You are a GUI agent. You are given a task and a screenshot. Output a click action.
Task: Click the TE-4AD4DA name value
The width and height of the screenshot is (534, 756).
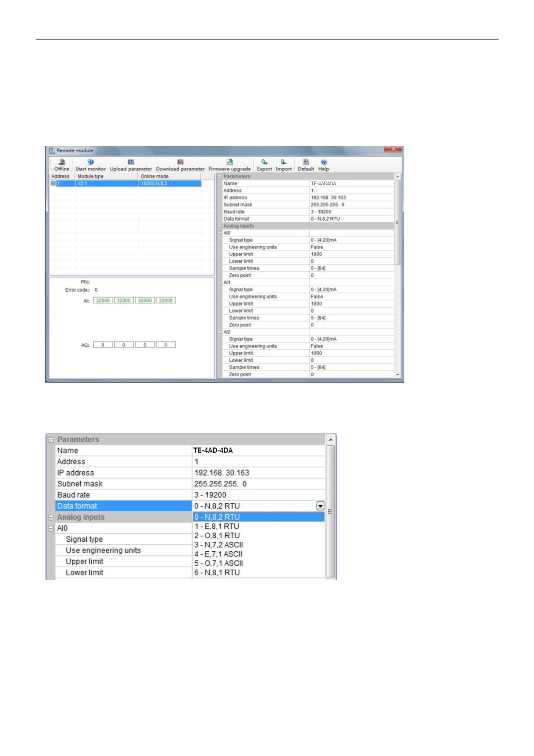click(352, 183)
